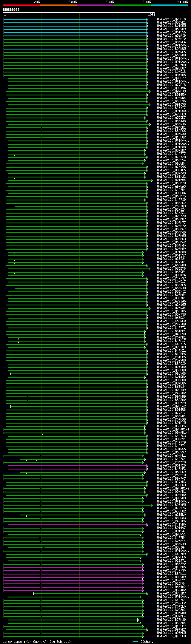
Task: Select label UniRef100_B0I554
Action: pos(171,180)
